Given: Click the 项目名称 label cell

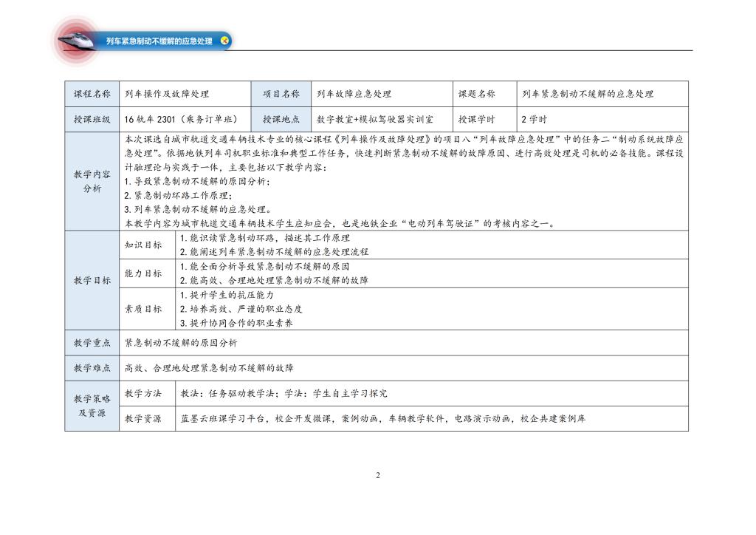Looking at the screenshot, I should pos(281,94).
